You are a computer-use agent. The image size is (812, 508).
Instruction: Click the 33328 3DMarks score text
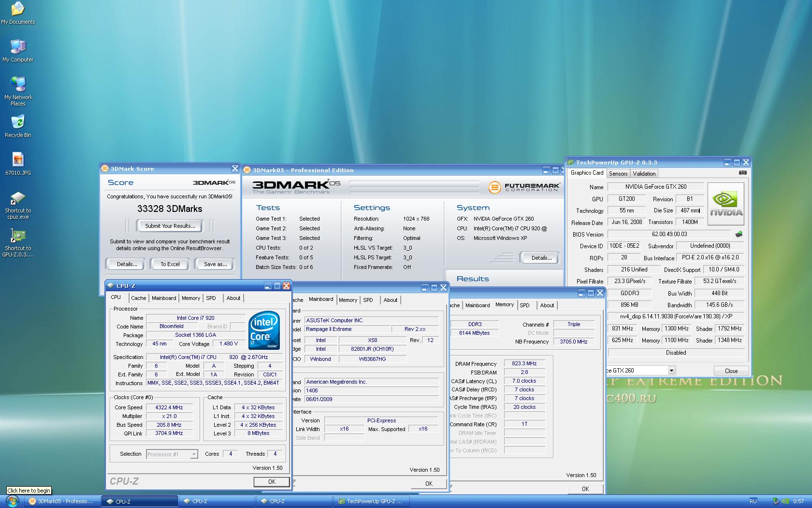tap(170, 209)
